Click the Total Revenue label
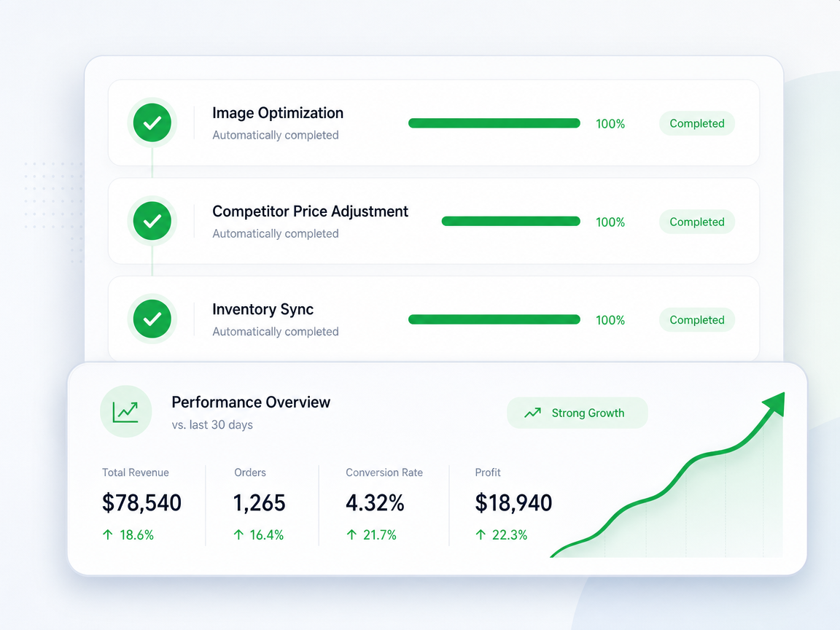 pyautogui.click(x=136, y=472)
